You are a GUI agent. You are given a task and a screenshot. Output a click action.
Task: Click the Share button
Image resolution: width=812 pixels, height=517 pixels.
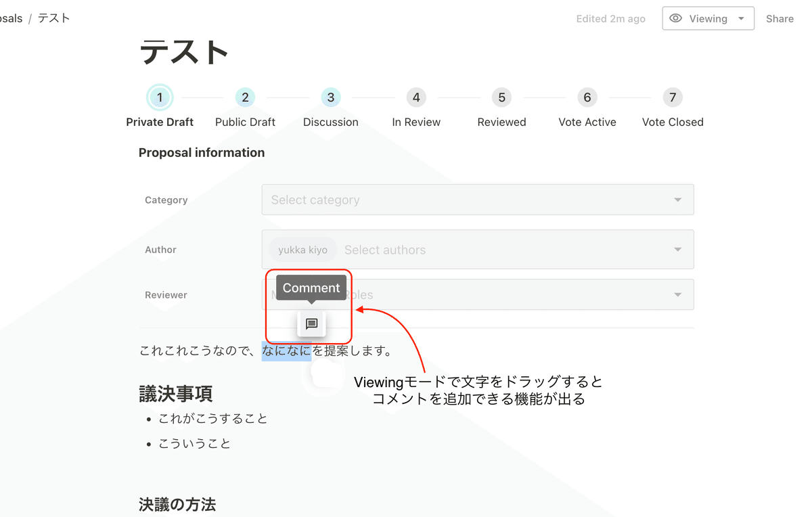click(780, 18)
